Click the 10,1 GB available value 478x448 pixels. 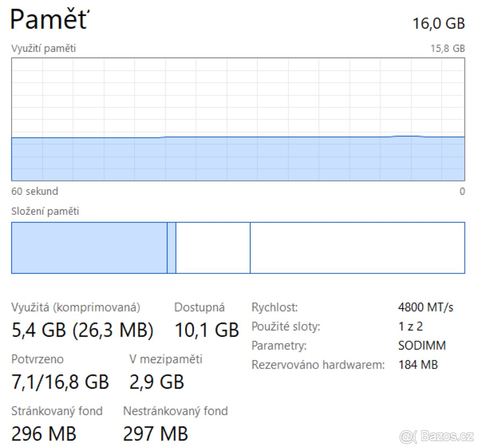pos(207,330)
